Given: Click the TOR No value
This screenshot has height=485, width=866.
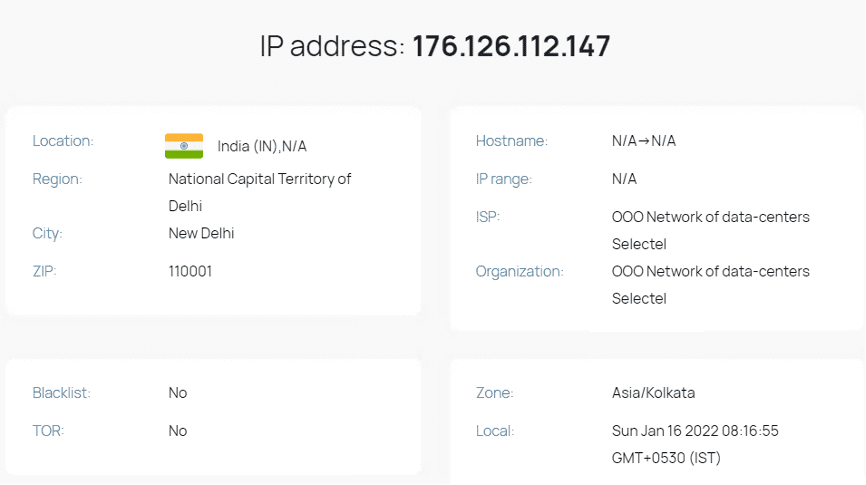Looking at the screenshot, I should (x=178, y=431).
